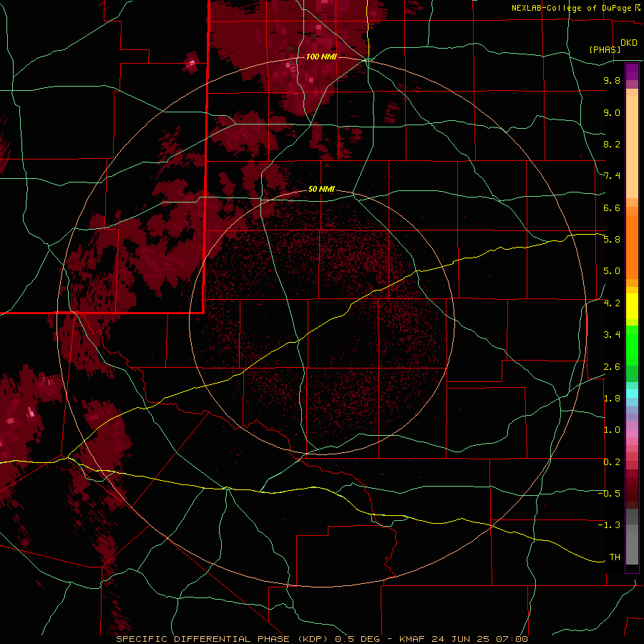Click the 1.0 value on the color scale
The height and width of the screenshot is (644, 644).
(x=612, y=430)
